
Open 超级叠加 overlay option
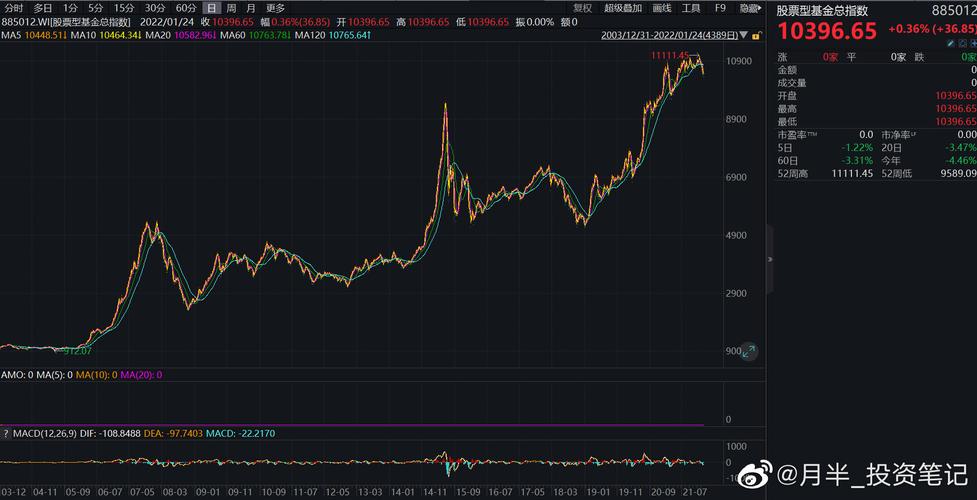623,8
